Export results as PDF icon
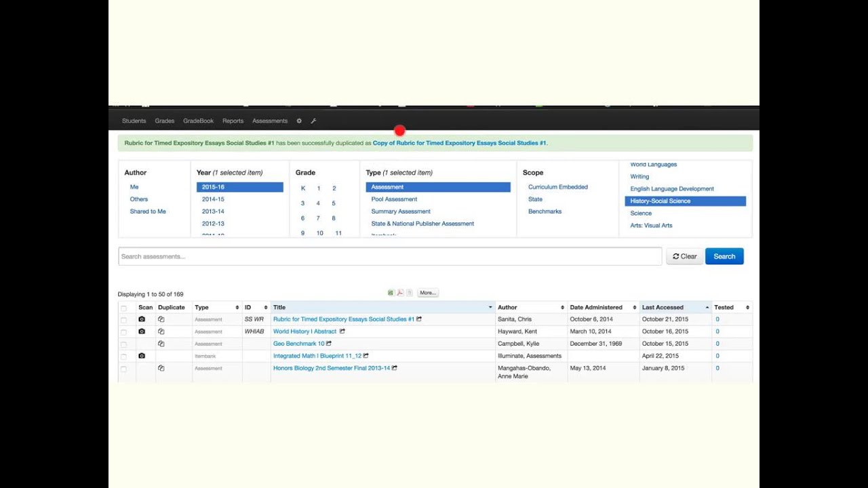 click(x=400, y=293)
